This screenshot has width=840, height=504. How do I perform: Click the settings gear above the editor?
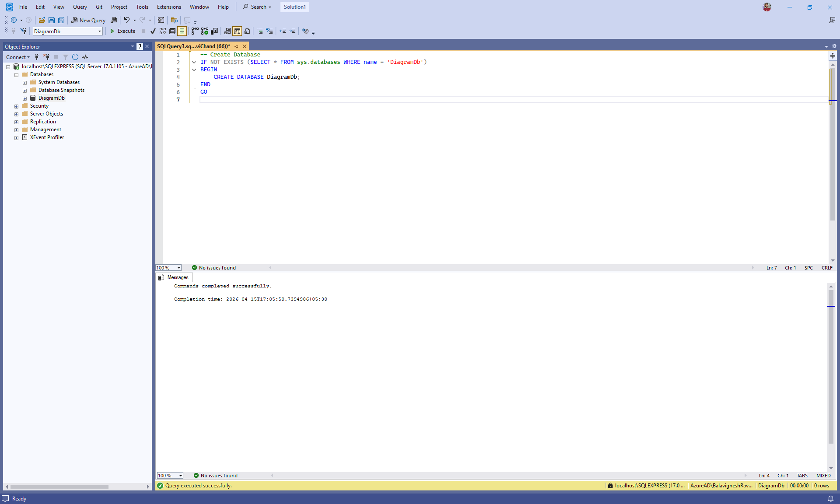pos(834,46)
